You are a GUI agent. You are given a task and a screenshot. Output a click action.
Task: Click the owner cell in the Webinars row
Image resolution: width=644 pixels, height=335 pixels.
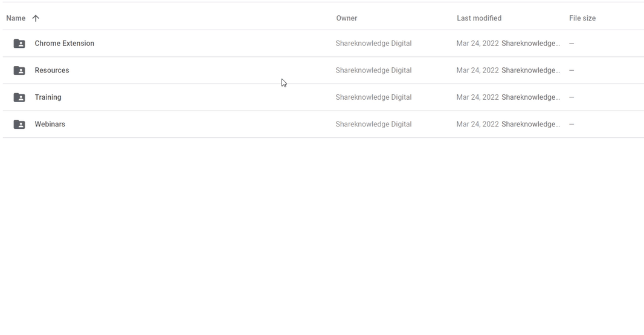pos(373,124)
